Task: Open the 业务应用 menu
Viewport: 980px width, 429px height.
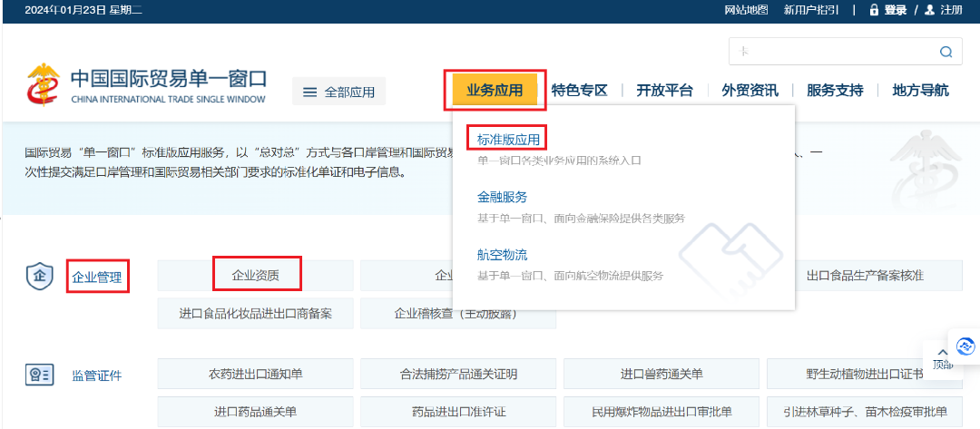Action: tap(495, 90)
